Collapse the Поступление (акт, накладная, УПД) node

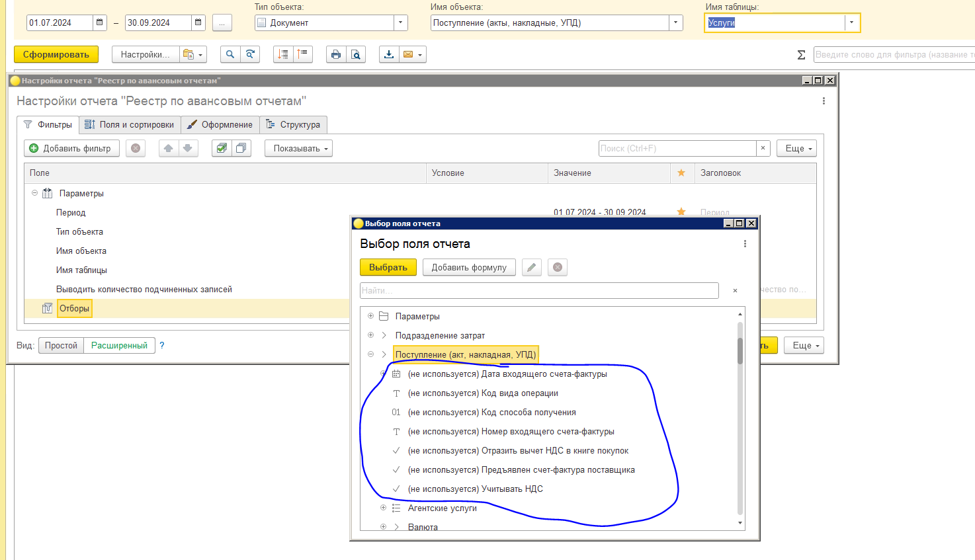coord(371,354)
